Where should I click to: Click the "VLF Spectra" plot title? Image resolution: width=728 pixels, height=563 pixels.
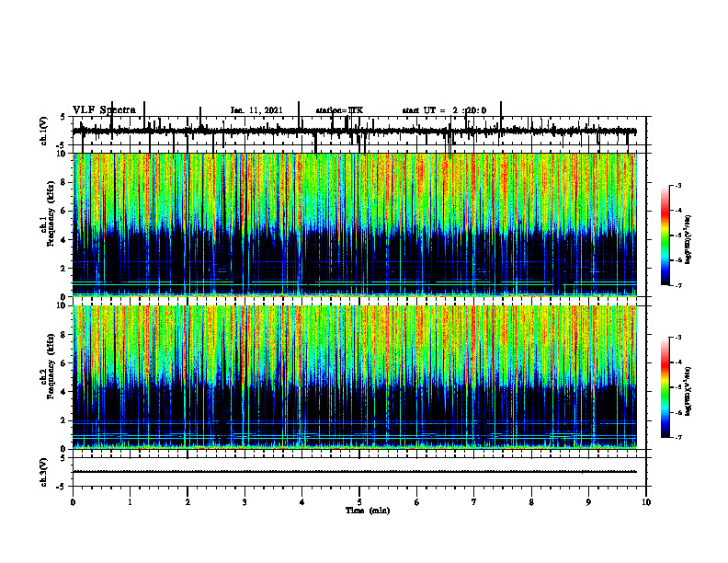coord(104,110)
